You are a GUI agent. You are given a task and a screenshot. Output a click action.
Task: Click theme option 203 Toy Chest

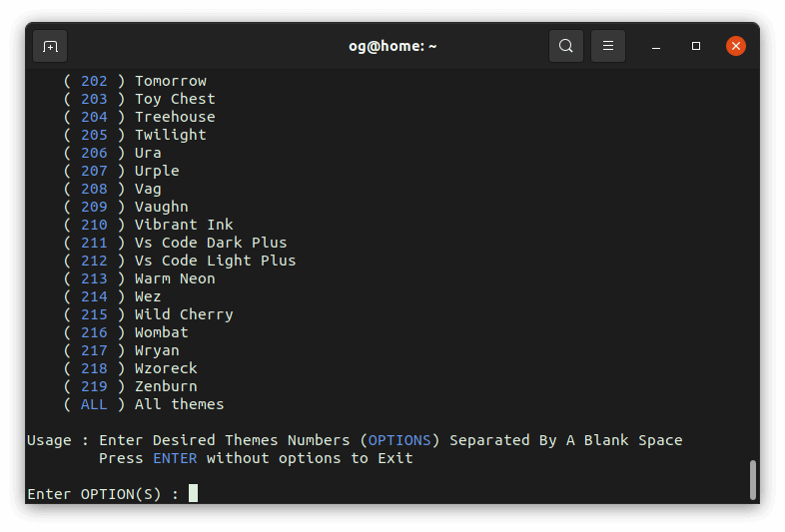coord(140,99)
